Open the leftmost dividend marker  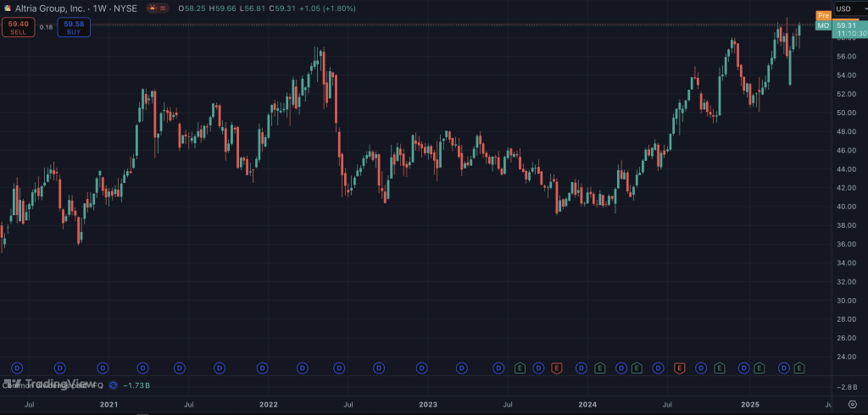tap(17, 368)
